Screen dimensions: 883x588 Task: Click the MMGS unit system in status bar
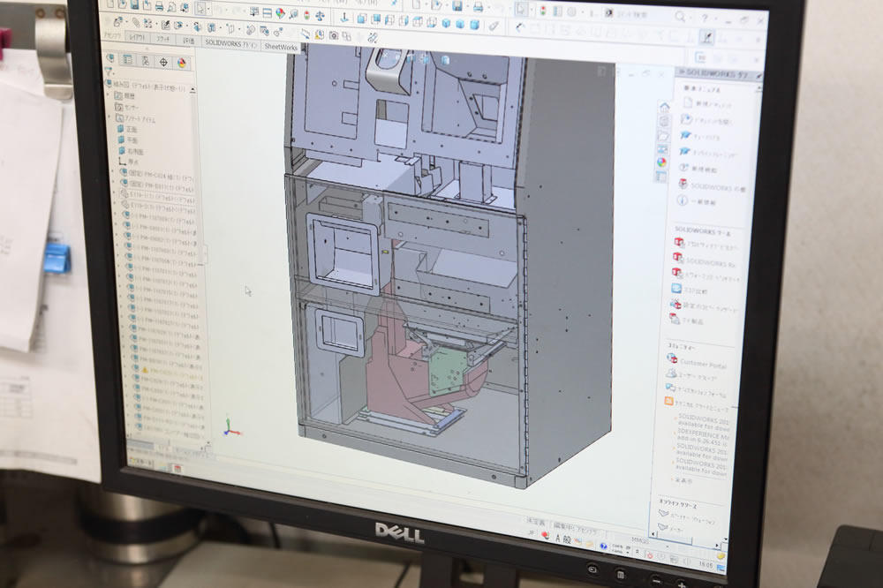pos(639,540)
